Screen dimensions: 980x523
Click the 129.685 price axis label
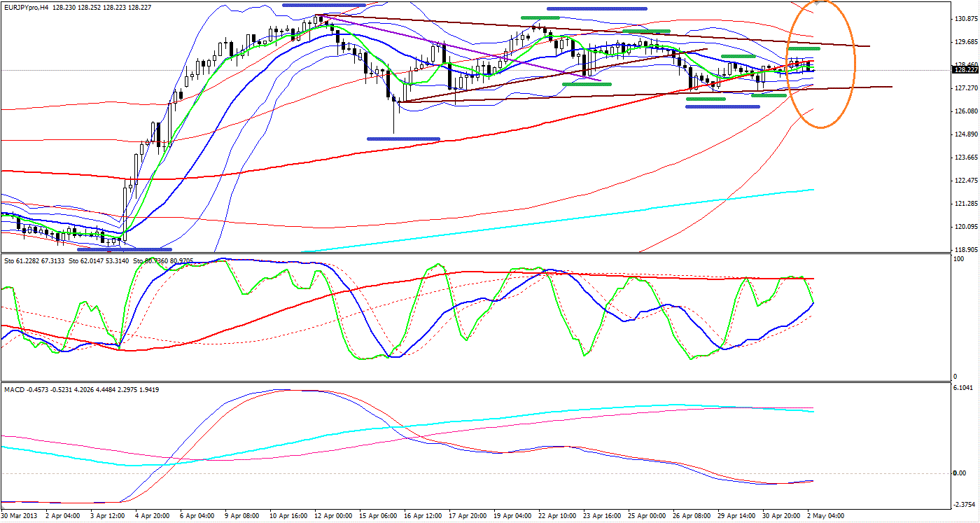point(966,42)
